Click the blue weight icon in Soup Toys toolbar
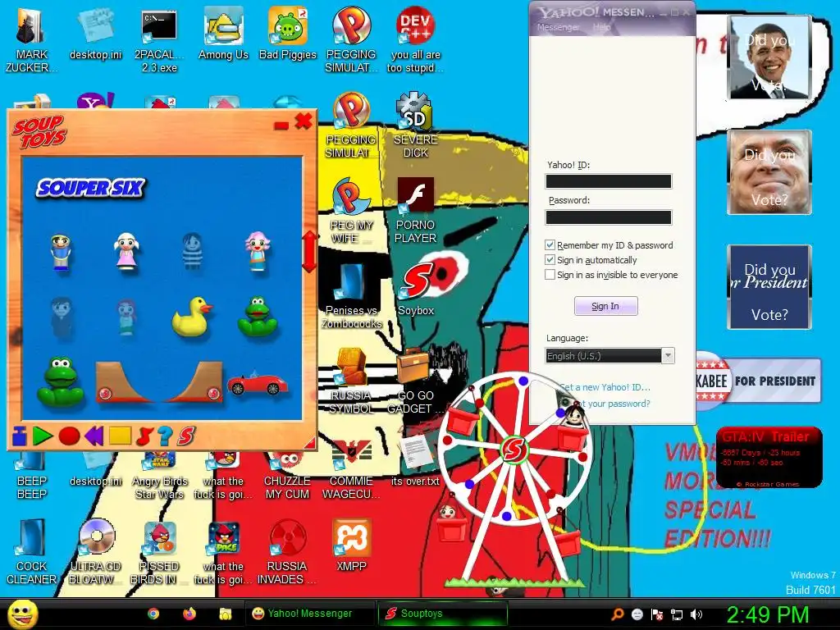The width and height of the screenshot is (840, 630). coord(20,436)
